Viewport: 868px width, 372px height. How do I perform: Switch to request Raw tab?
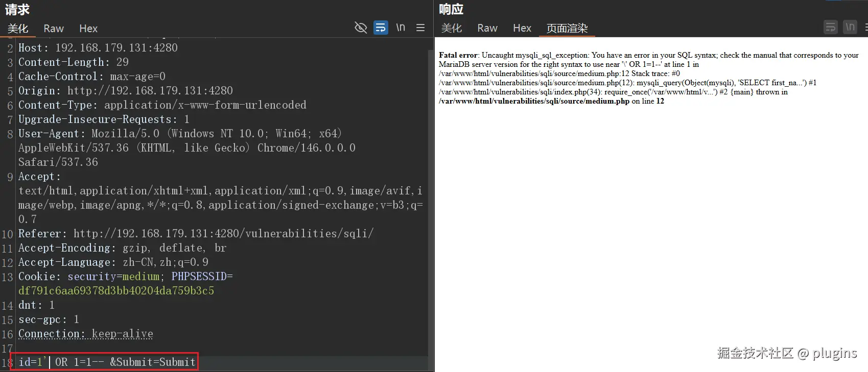coord(54,29)
